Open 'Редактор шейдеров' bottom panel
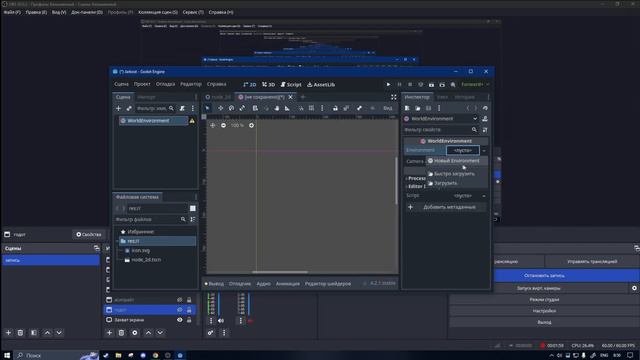640x360 pixels. pos(328,284)
